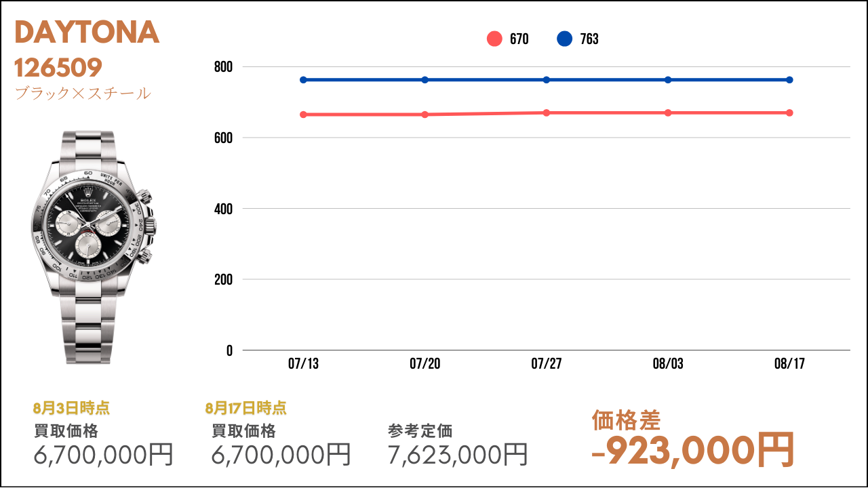Click the 800 y-axis label

pos(222,67)
